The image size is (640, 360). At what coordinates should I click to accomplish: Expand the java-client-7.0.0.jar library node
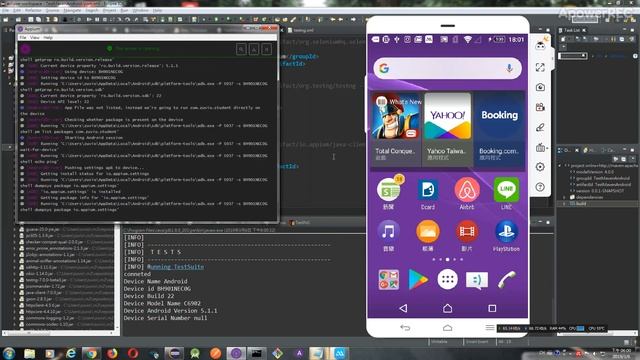[15, 293]
